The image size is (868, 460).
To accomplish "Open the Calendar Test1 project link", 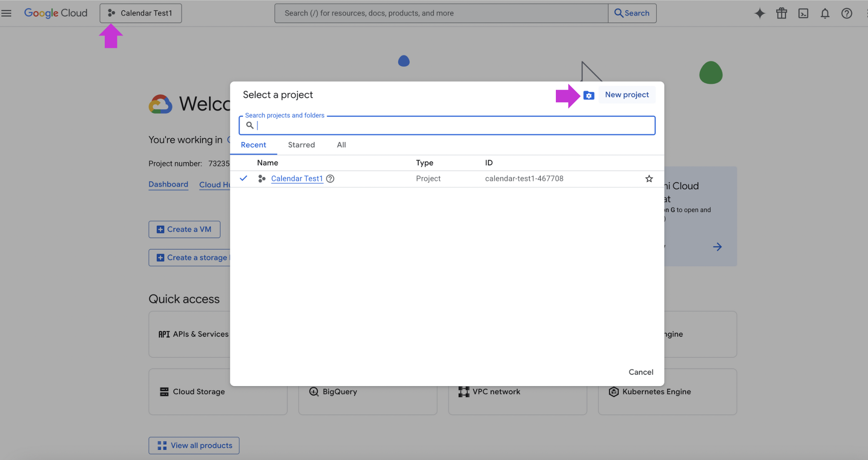I will pos(297,179).
